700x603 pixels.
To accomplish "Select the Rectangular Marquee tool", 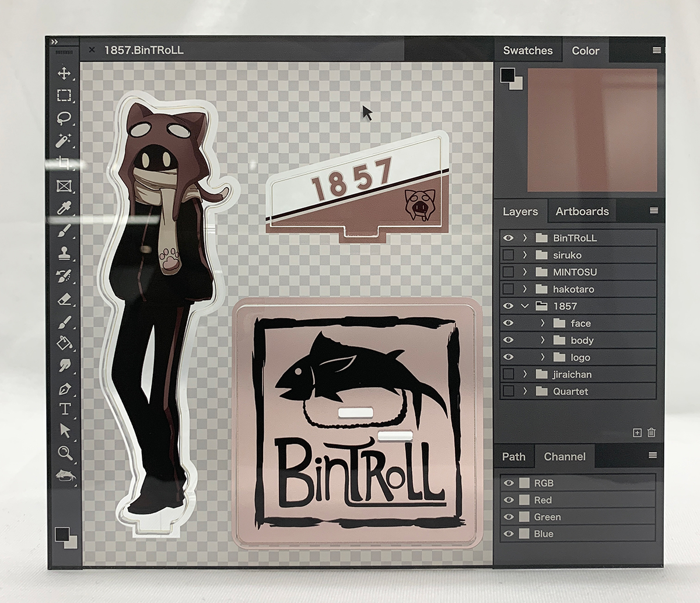I will [x=66, y=95].
